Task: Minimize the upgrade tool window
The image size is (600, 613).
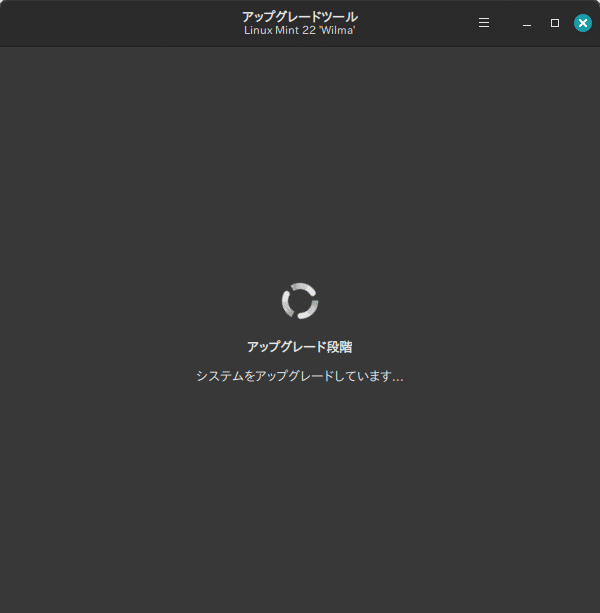Action: point(527,23)
